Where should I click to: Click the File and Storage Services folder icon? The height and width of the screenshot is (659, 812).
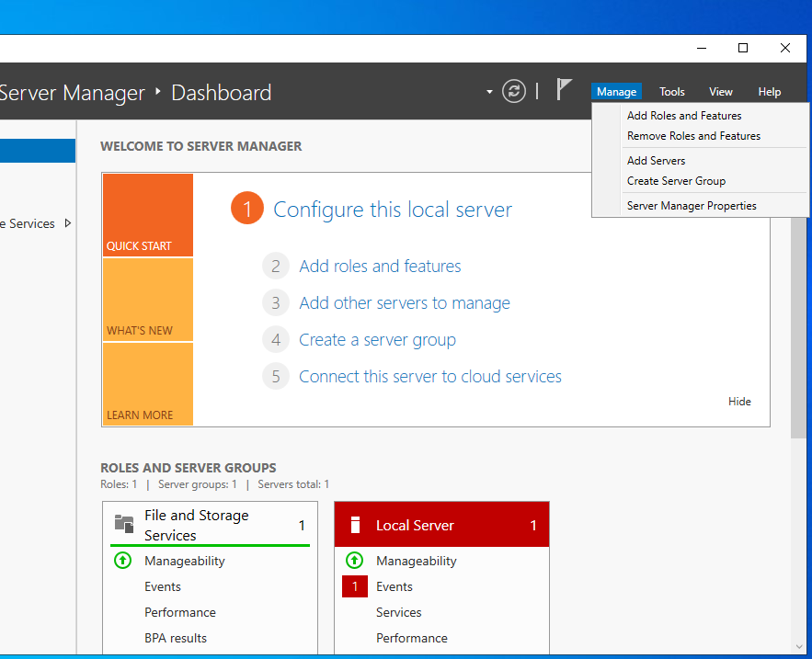(x=124, y=524)
